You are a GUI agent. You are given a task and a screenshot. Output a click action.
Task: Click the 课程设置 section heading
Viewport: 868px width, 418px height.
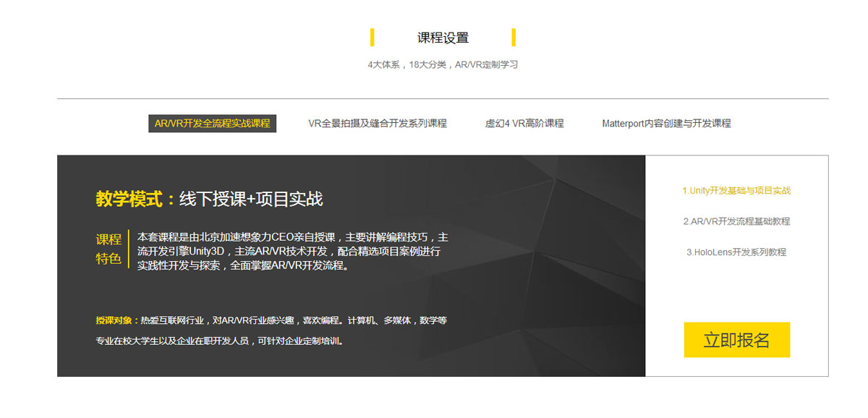pos(443,38)
